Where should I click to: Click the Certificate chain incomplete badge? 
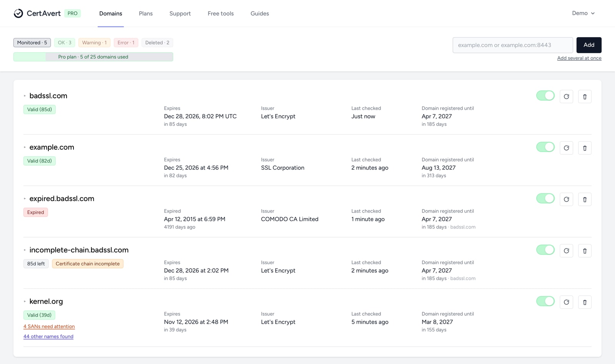coord(88,264)
